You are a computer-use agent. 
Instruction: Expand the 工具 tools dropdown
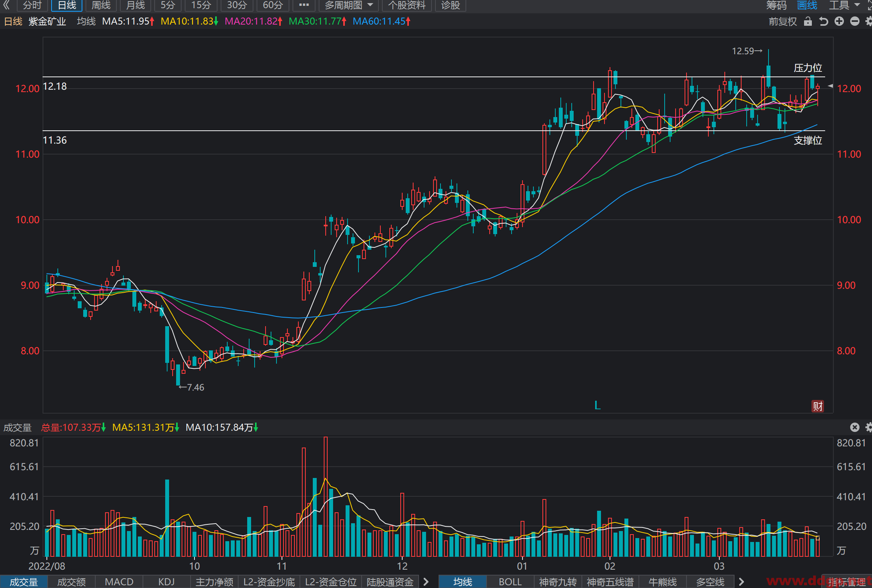(844, 5)
